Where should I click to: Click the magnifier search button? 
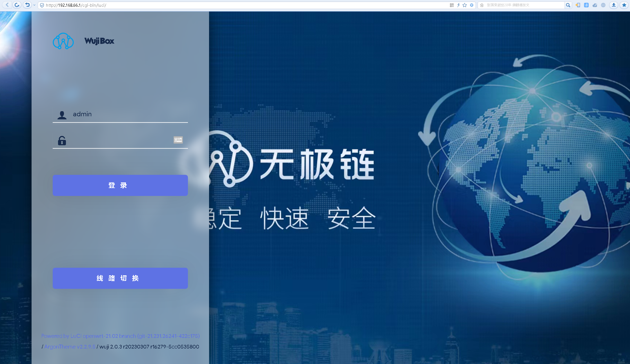pos(568,5)
